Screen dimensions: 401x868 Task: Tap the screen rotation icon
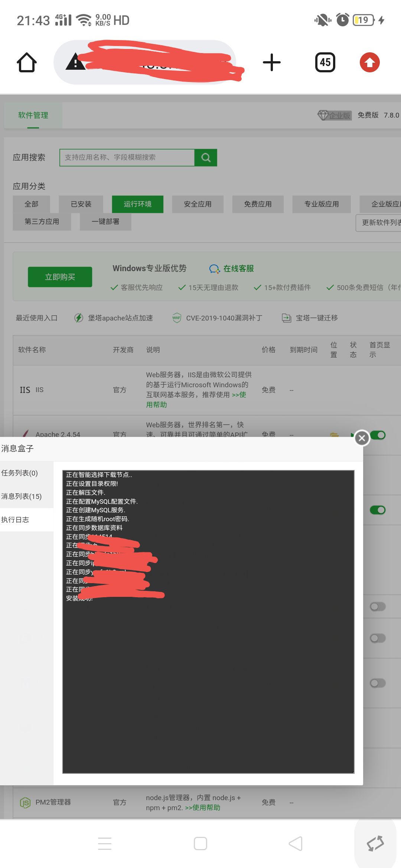[x=375, y=843]
